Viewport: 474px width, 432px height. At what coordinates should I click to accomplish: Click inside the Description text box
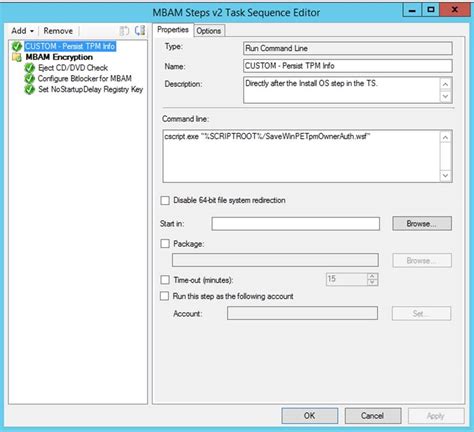tap(342, 90)
